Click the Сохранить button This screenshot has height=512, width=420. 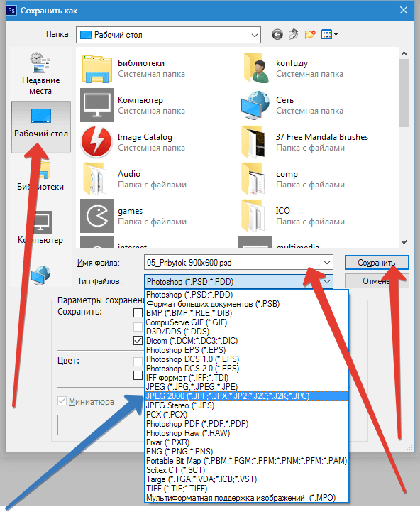pos(377,263)
